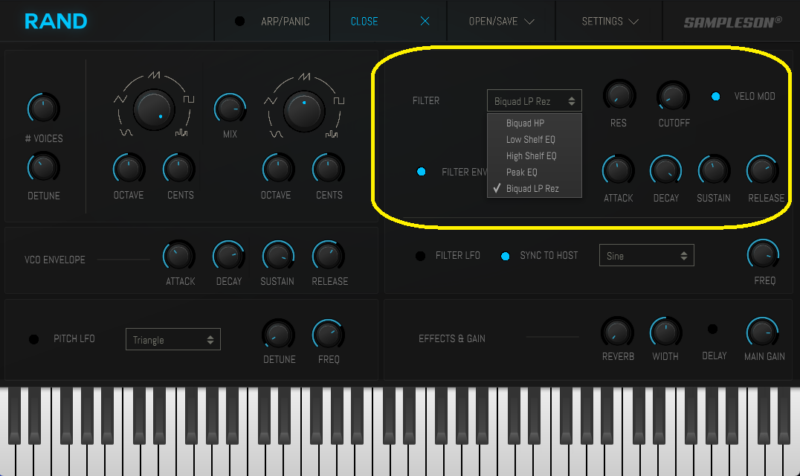Disable the SYNC TO HOST toggle
This screenshot has height=476, width=800.
pos(505,256)
